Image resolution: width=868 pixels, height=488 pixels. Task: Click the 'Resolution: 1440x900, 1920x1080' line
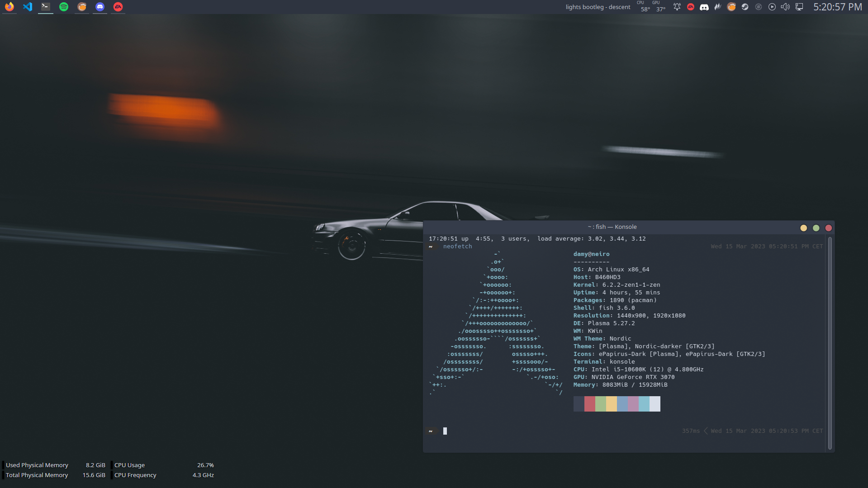point(629,316)
